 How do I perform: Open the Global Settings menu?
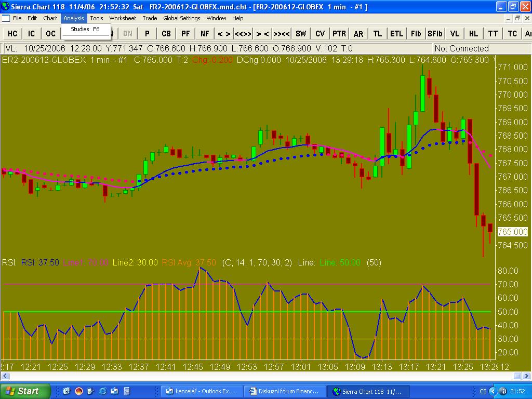pos(181,18)
